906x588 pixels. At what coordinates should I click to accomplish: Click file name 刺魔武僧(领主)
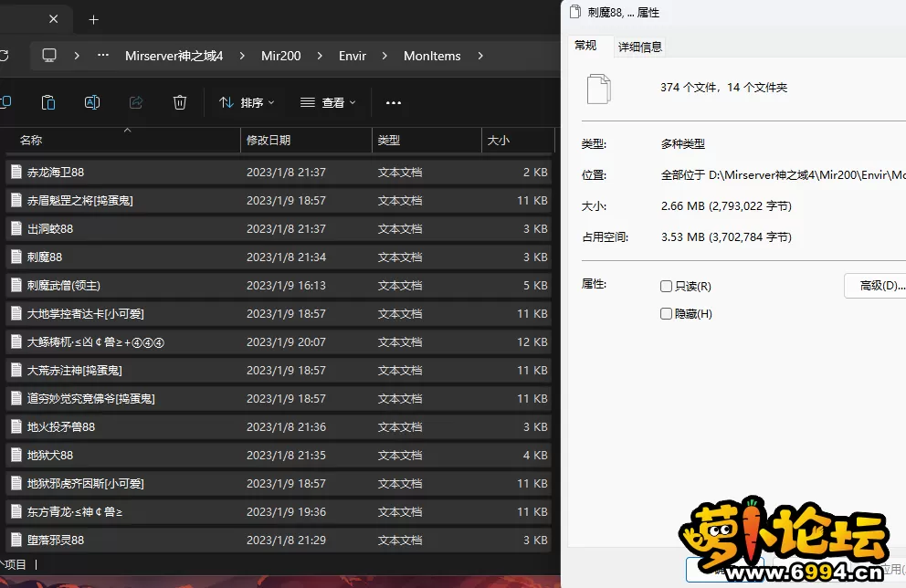click(64, 286)
